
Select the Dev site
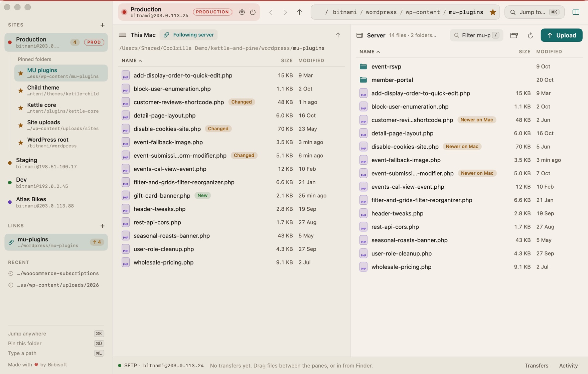pyautogui.click(x=56, y=183)
